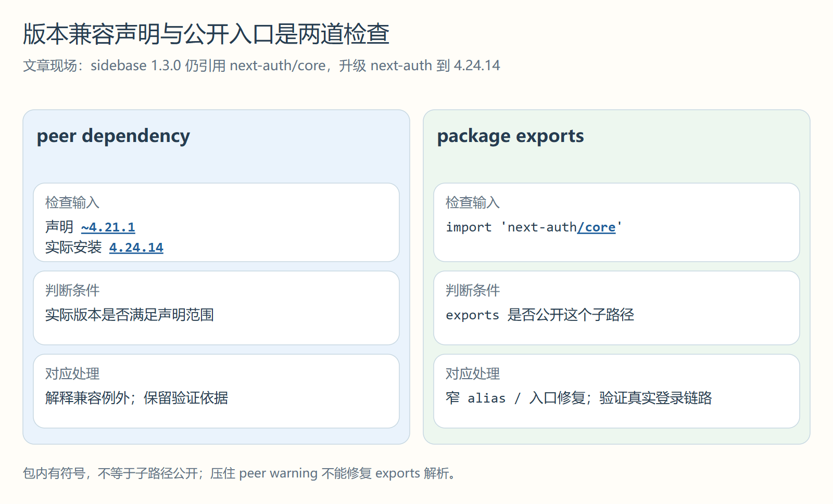This screenshot has width=833, height=504.
Task: Open the 4.24.14 installed version link
Action: coord(136,248)
